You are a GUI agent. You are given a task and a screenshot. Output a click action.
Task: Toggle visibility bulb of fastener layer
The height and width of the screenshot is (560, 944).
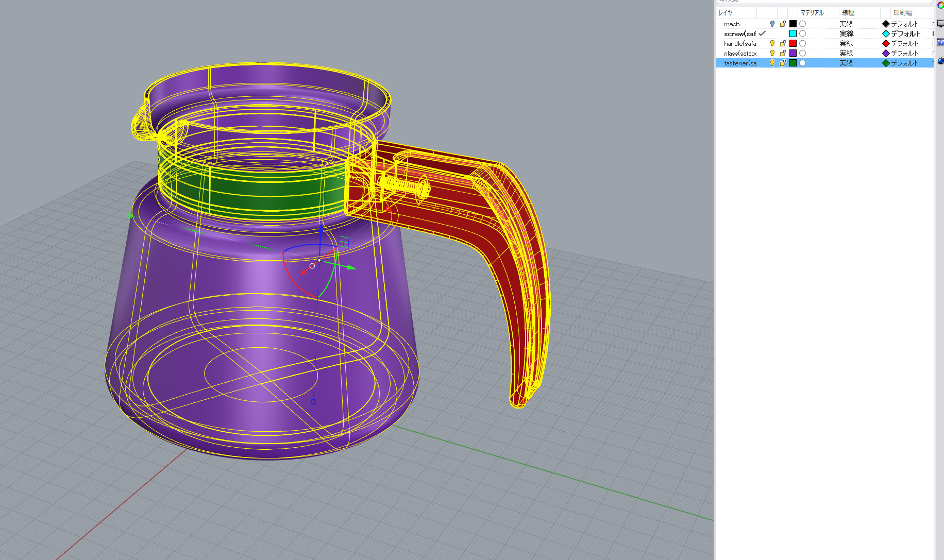pyautogui.click(x=772, y=63)
